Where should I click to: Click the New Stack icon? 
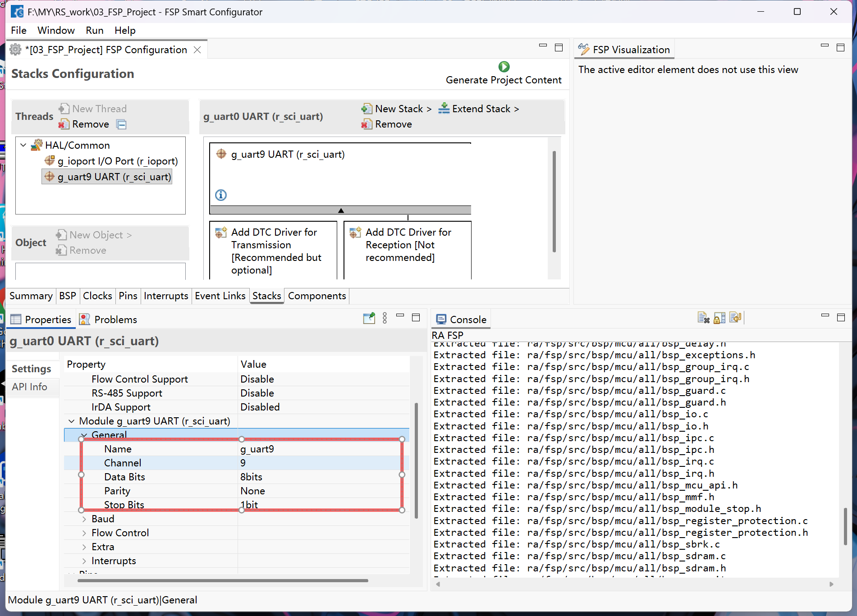click(367, 109)
